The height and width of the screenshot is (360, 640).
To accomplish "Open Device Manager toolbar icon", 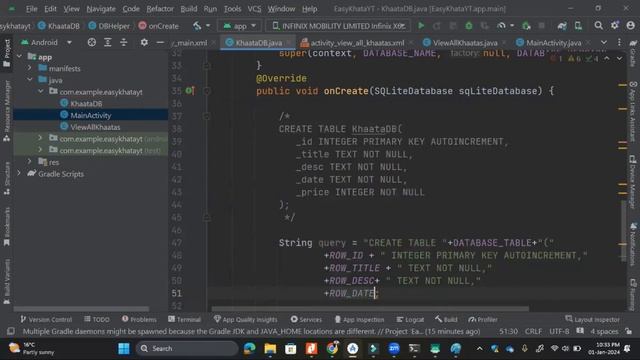I will pos(578,26).
